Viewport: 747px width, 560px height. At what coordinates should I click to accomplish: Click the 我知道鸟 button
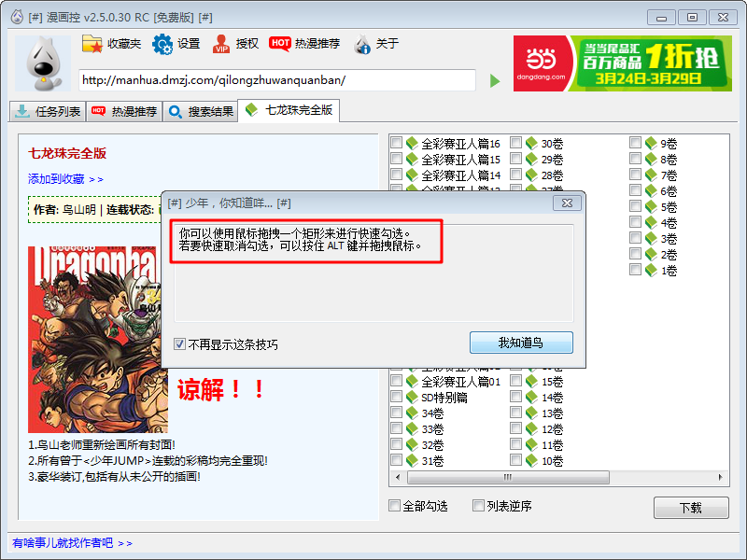(521, 343)
